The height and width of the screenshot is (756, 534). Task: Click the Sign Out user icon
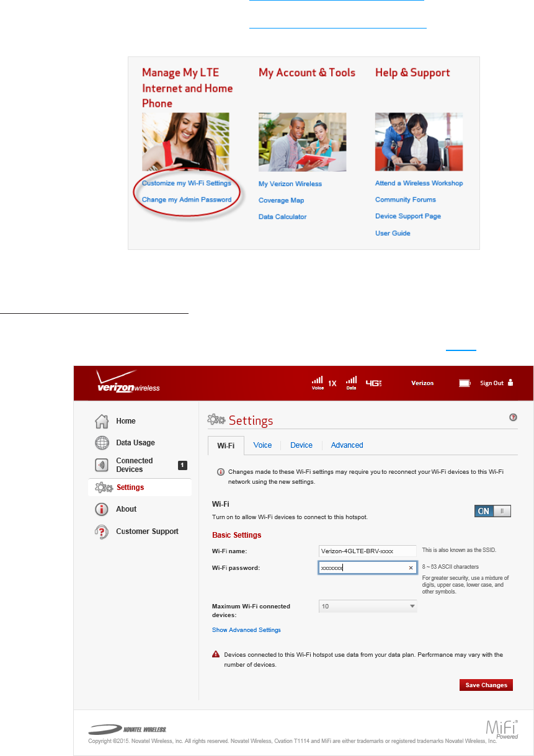510,383
